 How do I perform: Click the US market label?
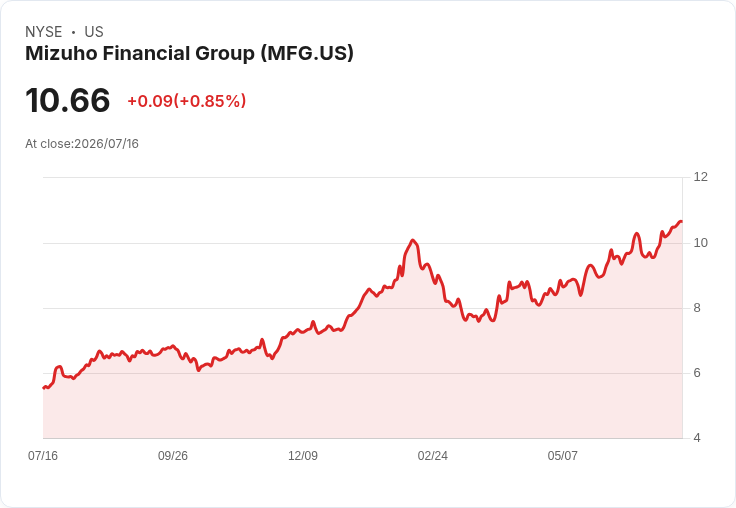(94, 32)
